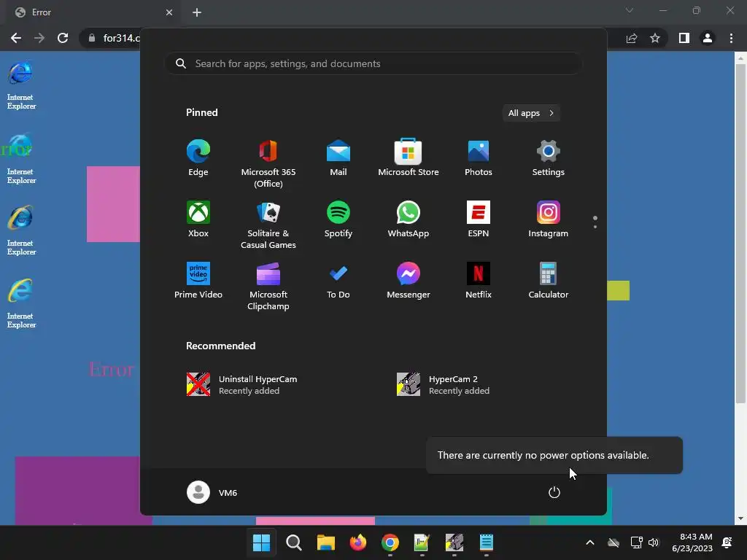
Task: Click the bottom Internet Explorer page icon
Action: pos(21,303)
